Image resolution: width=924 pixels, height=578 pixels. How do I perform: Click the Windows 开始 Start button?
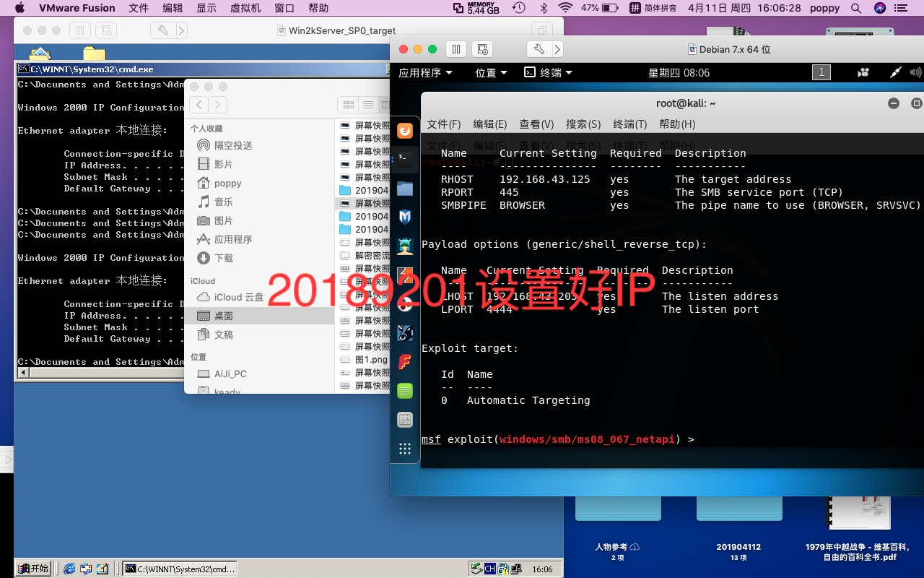click(x=34, y=569)
